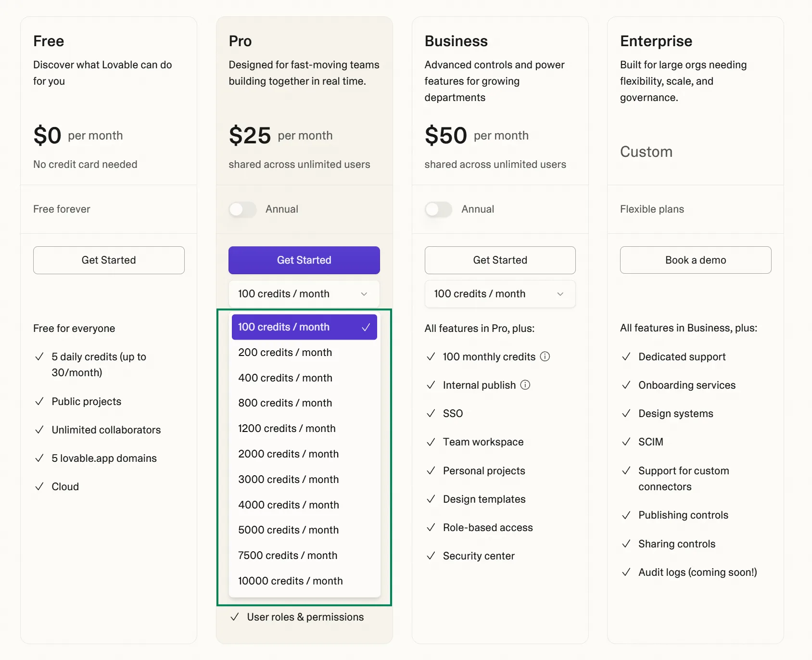
Task: Click Security center feature text
Action: pos(479,556)
